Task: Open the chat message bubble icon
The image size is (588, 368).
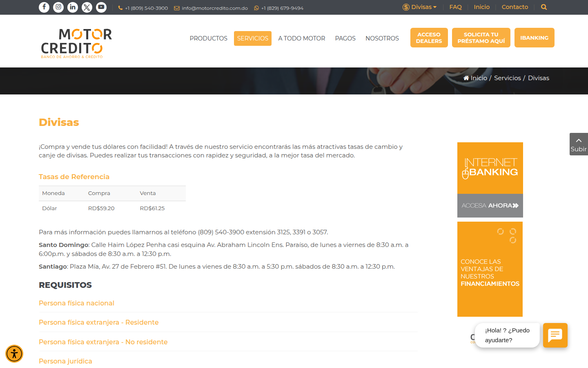Action: pos(555,335)
